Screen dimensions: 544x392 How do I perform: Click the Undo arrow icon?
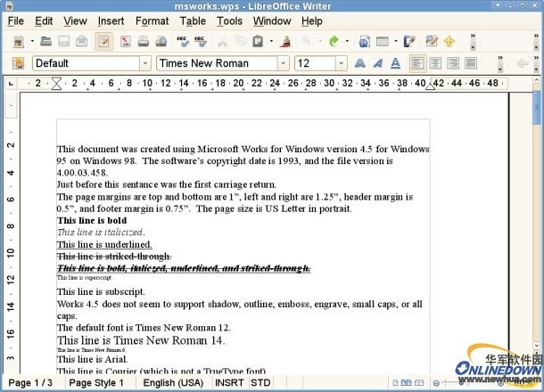click(306, 41)
